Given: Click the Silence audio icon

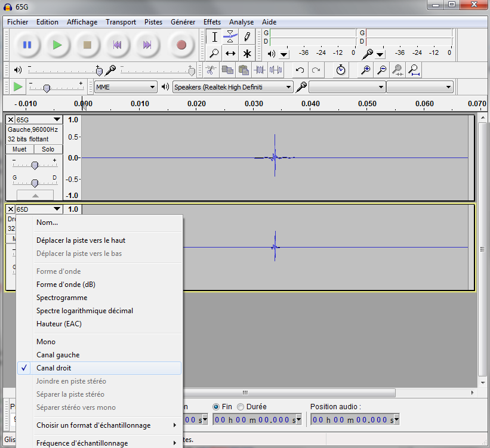Looking at the screenshot, I should click(x=276, y=70).
